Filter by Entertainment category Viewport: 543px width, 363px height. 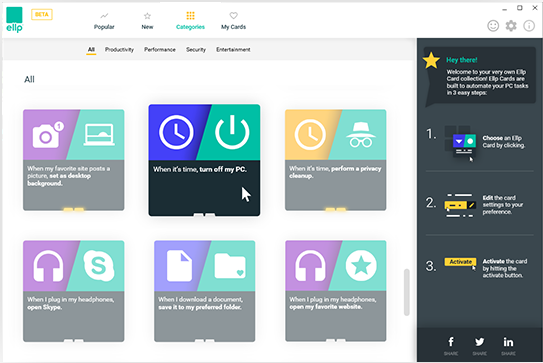(x=233, y=50)
